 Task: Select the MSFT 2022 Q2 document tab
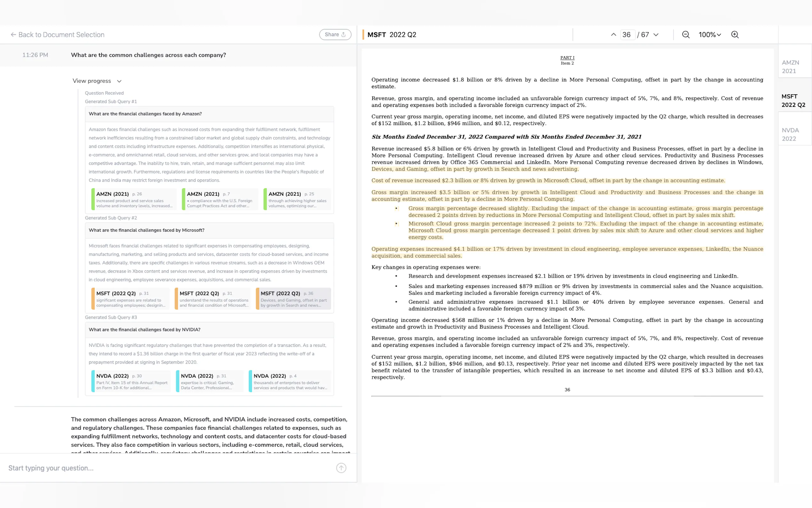pyautogui.click(x=793, y=100)
